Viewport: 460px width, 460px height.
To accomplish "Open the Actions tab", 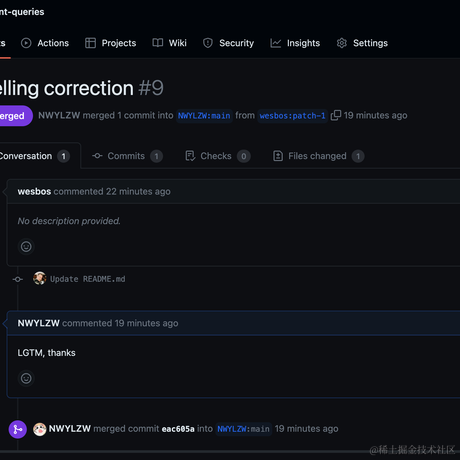I will tap(45, 43).
